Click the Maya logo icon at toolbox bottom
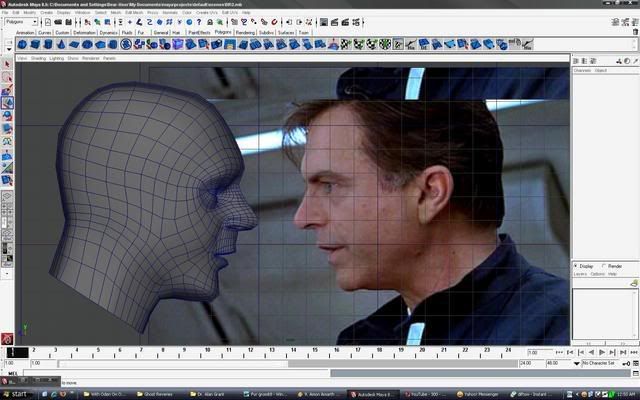The width and height of the screenshot is (640, 400). click(7, 338)
